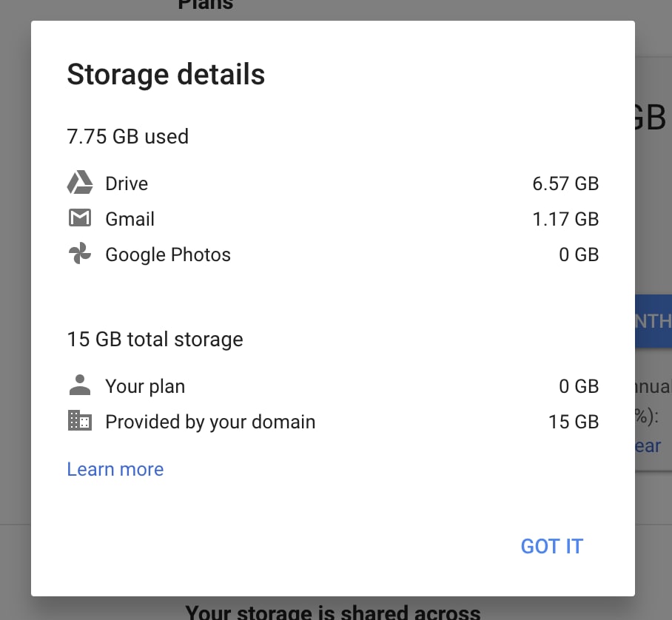Click the Google Photos pinwheel icon
Viewport: 672px width, 620px height.
[80, 254]
